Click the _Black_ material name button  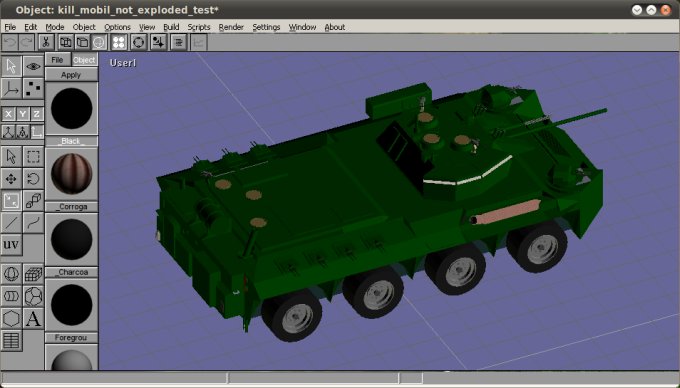(71, 141)
